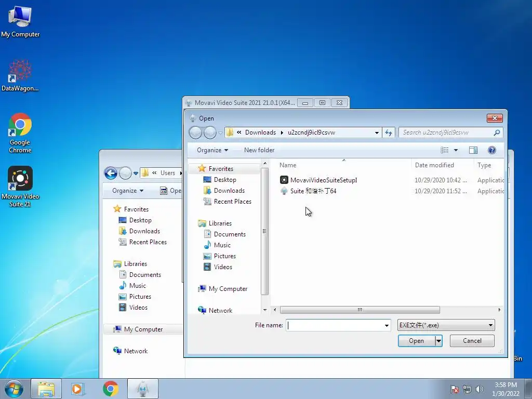Sort files by the Name column header
The height and width of the screenshot is (399, 532).
[343, 165]
